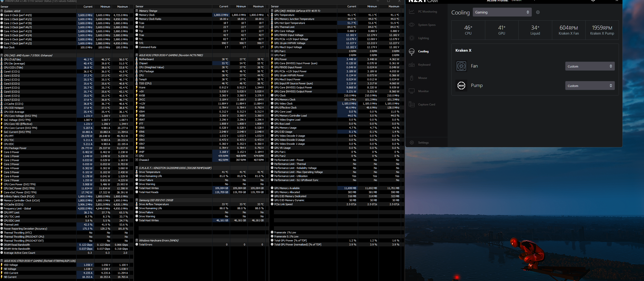Click lightning icon beside GPU Power row
The height and width of the screenshot is (281, 644).
(x=272, y=59)
